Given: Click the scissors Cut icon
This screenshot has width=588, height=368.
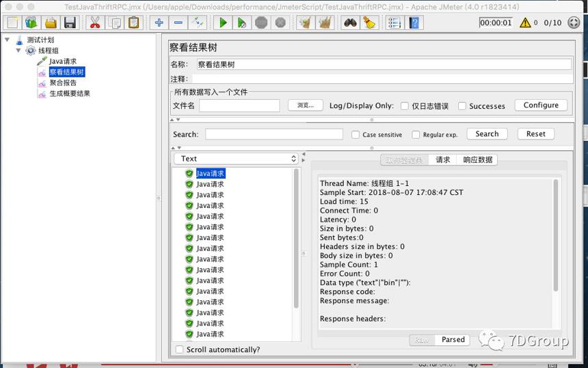Looking at the screenshot, I should point(95,23).
